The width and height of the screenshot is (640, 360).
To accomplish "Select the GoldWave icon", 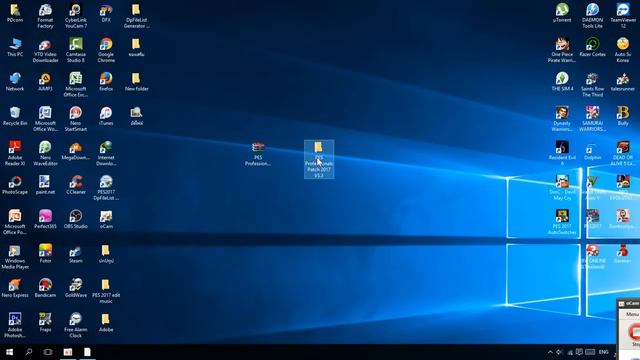I will [76, 288].
